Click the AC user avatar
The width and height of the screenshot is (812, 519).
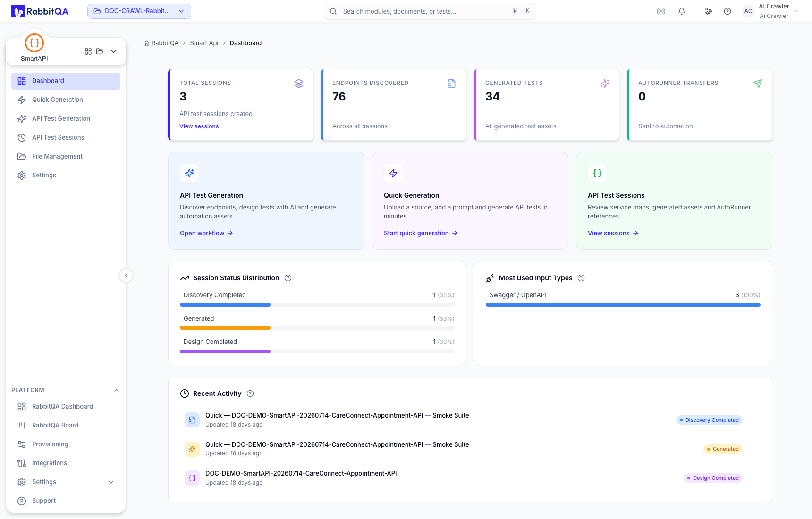pyautogui.click(x=748, y=11)
